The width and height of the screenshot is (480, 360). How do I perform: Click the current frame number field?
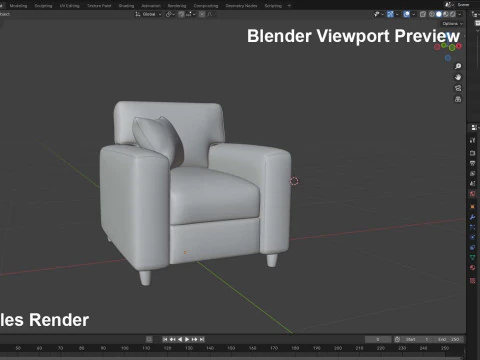click(378, 339)
